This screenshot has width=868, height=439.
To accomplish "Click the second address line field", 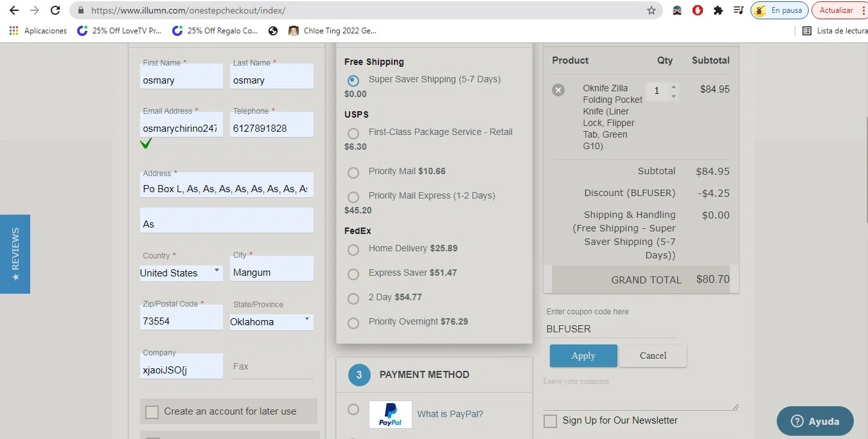I will pos(227,220).
